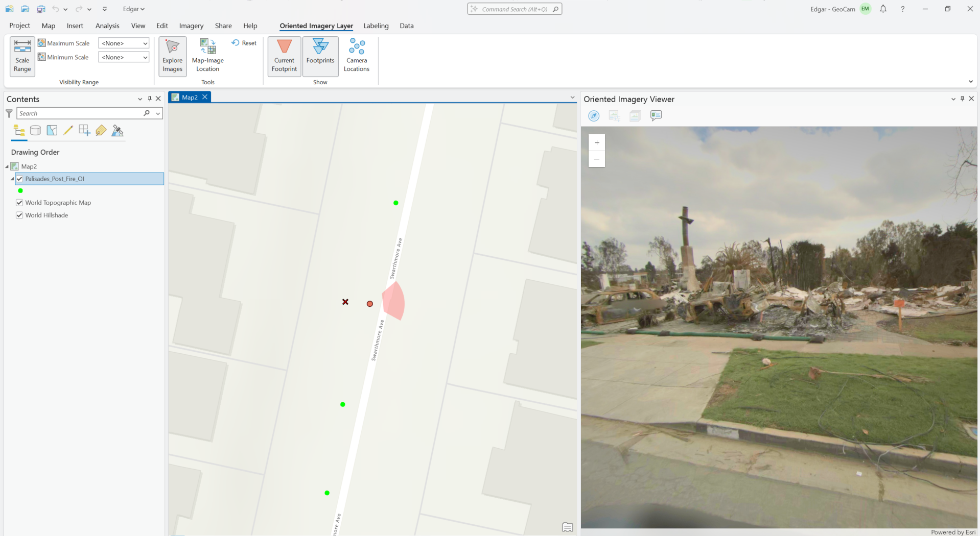Select List By Perspective Imagery view

[118, 131]
